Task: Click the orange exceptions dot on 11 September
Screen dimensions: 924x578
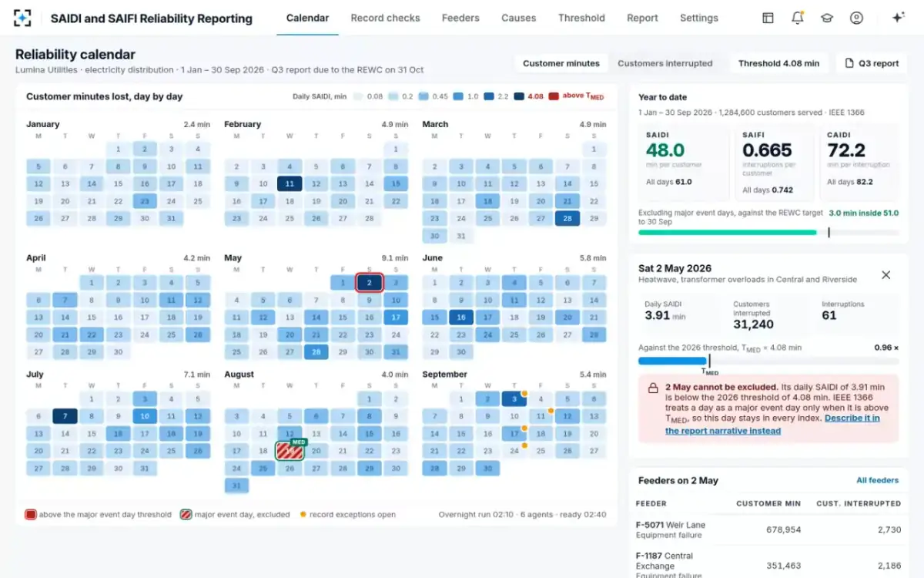Action: (x=551, y=411)
